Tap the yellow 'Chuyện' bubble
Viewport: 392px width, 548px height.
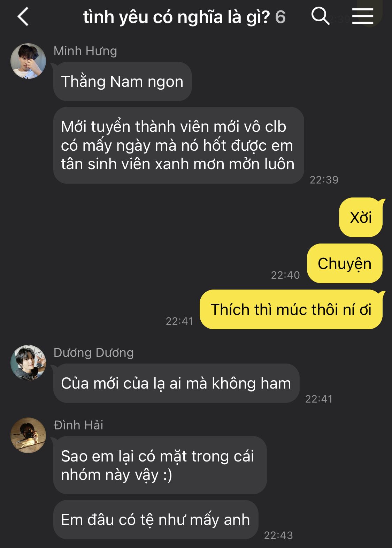click(345, 263)
